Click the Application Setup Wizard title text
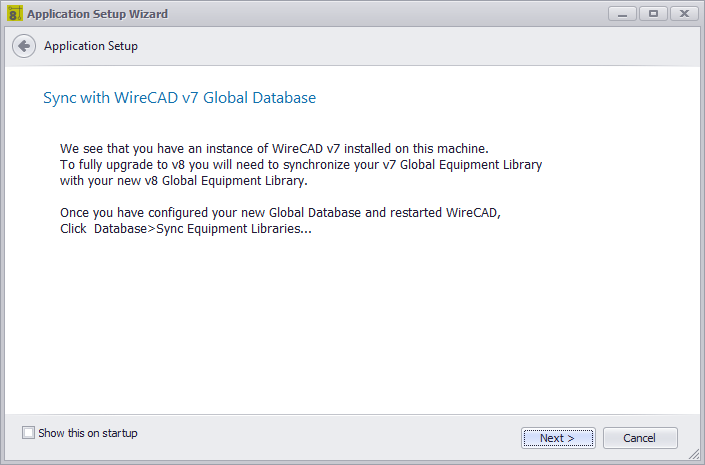 [97, 14]
